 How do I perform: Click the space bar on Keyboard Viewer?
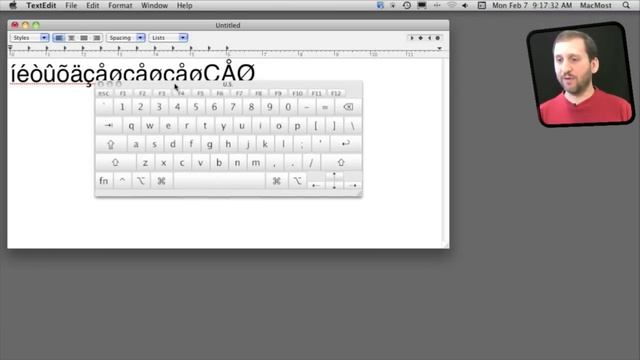pyautogui.click(x=219, y=181)
